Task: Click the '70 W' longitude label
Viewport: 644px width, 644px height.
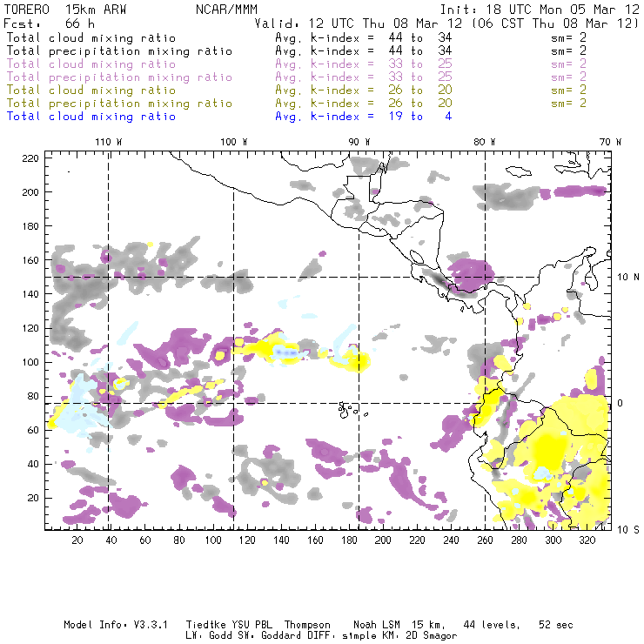Action: 610,142
